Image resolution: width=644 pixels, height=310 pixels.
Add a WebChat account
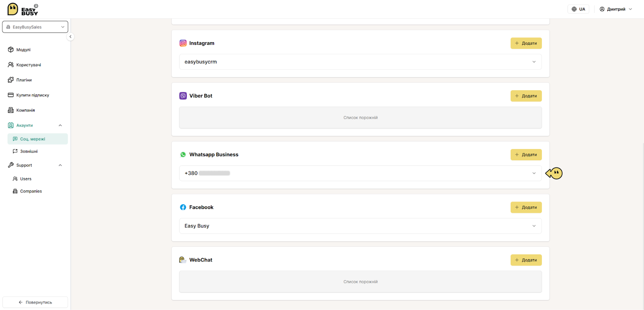pos(526,260)
